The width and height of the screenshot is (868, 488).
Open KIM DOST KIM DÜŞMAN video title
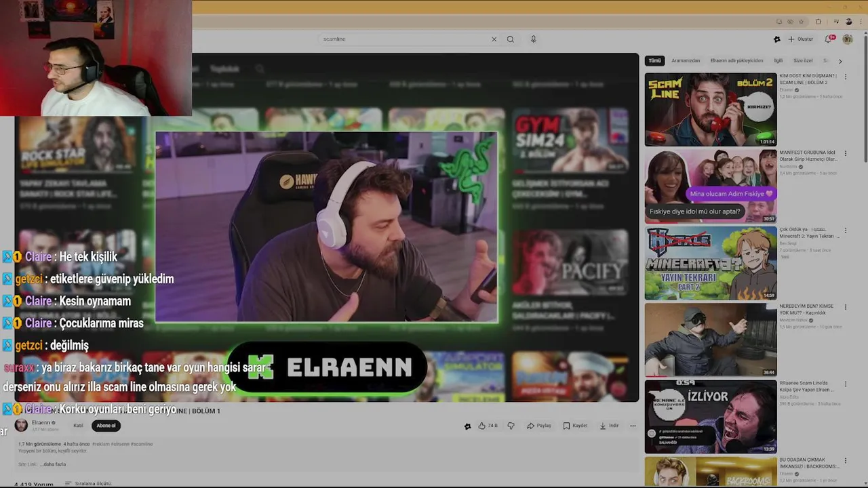coord(808,79)
